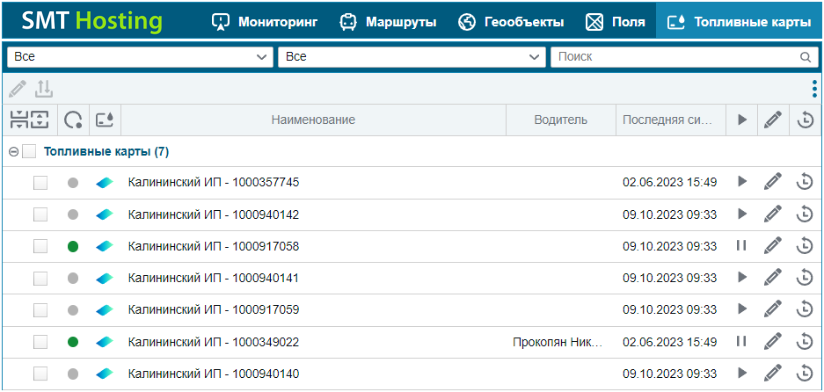Click the pencil edit icon in top toolbar

click(17, 89)
